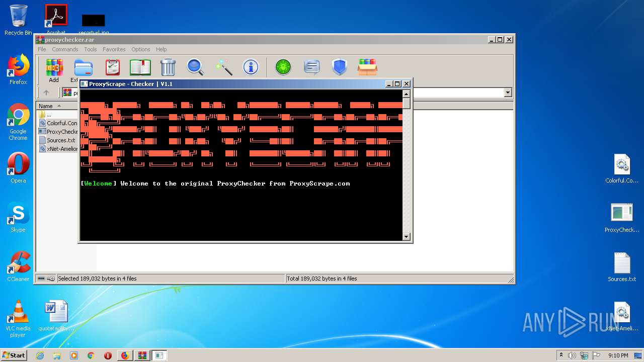The image size is (644, 362).
Task: Open the Help menu
Action: click(161, 49)
